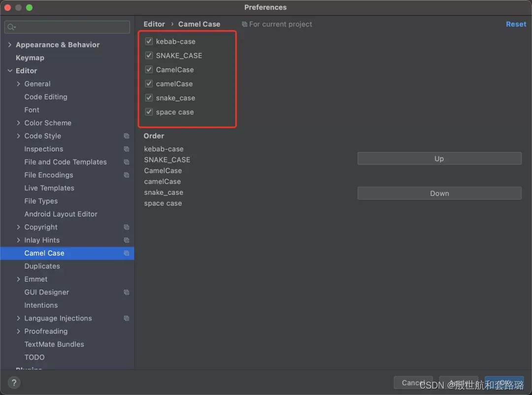This screenshot has width=532, height=395.
Task: Disable the CamelCase checkbox
Action: click(x=149, y=70)
